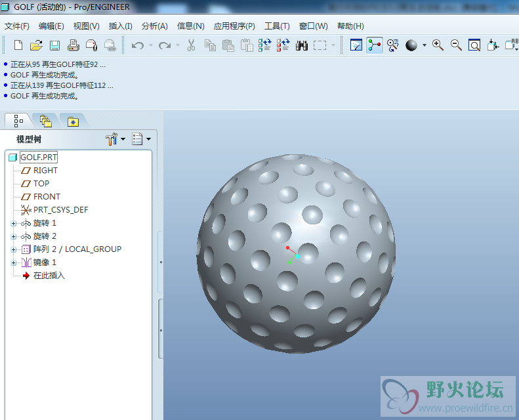Open the regeneration manager red-list icon
519x420 pixels.
pyautogui.click(x=283, y=45)
